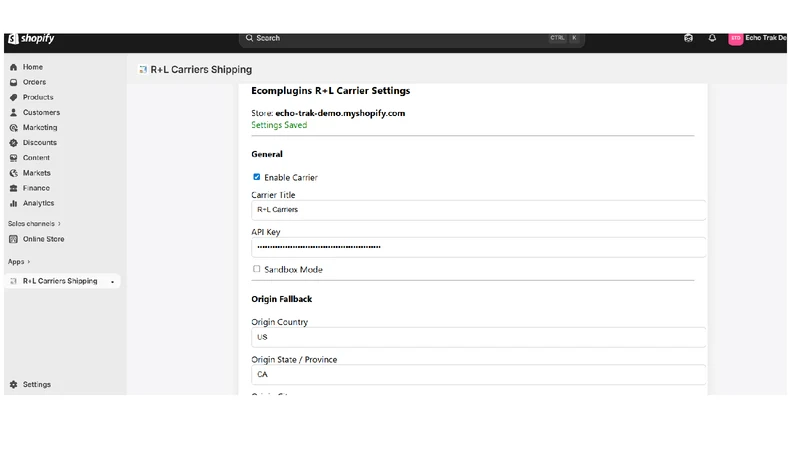Click the Markets globe icon

click(x=13, y=173)
